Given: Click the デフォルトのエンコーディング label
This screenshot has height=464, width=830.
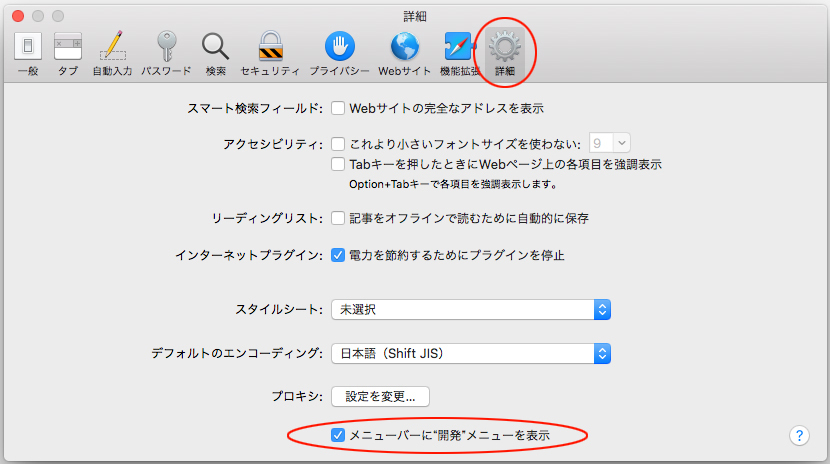Looking at the screenshot, I should (x=237, y=353).
